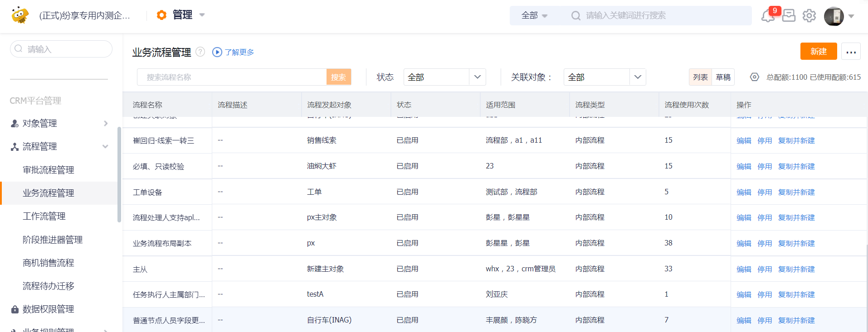Screen dimensions: 868x332
Task: Click 编辑 for 业务流程布局副本 row
Action: 744,243
